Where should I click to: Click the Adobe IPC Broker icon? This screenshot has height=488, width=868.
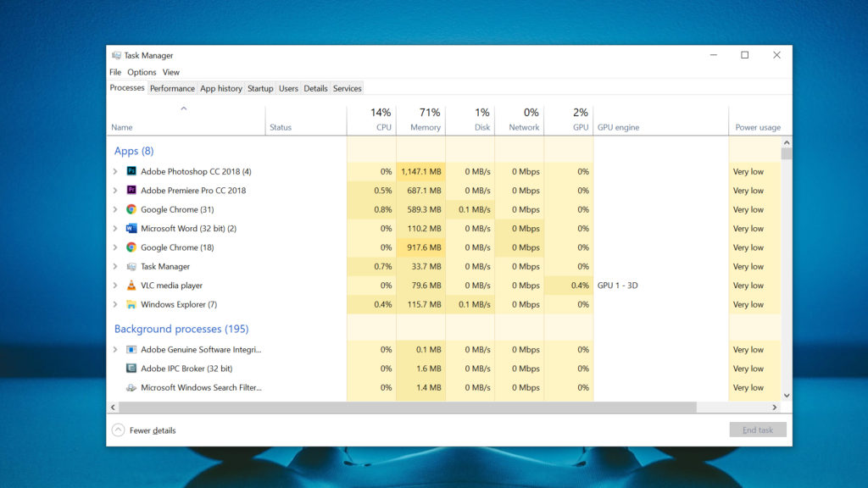tap(131, 368)
